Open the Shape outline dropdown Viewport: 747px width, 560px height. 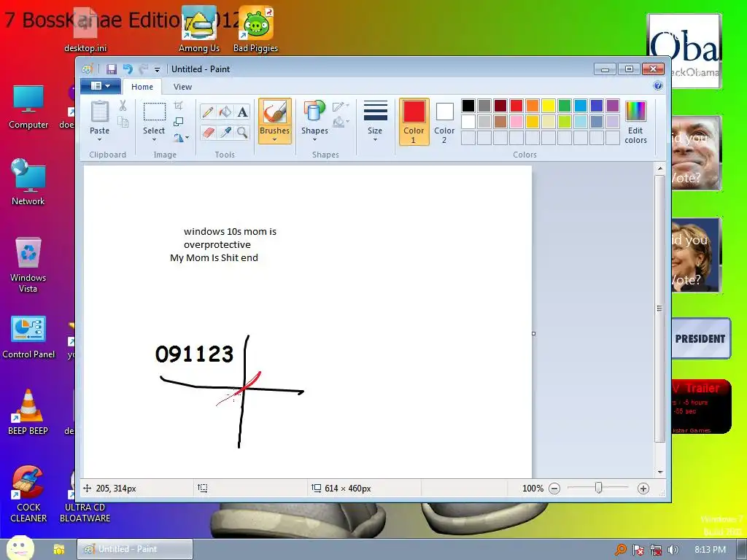(x=341, y=106)
